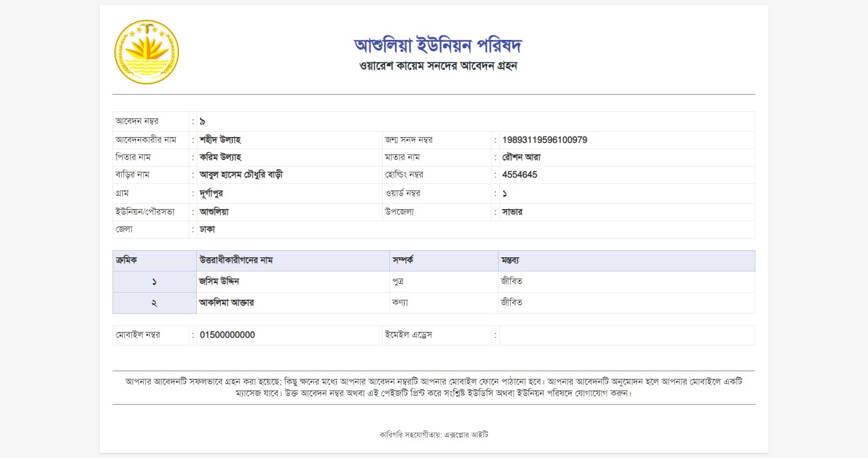Click serial number ১ in heirs table
Viewport: 868px width, 458px height.
154,282
